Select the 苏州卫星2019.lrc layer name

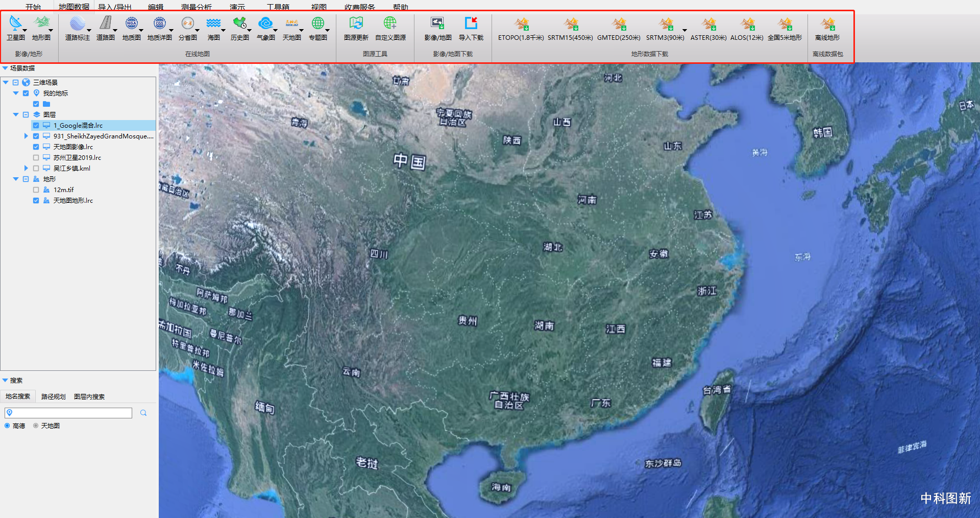[x=77, y=157]
